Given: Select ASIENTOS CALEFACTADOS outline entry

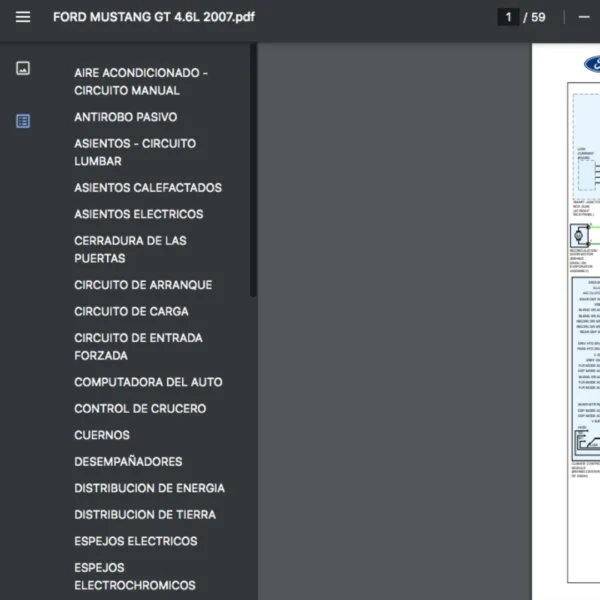Looking at the screenshot, I should coord(148,188).
